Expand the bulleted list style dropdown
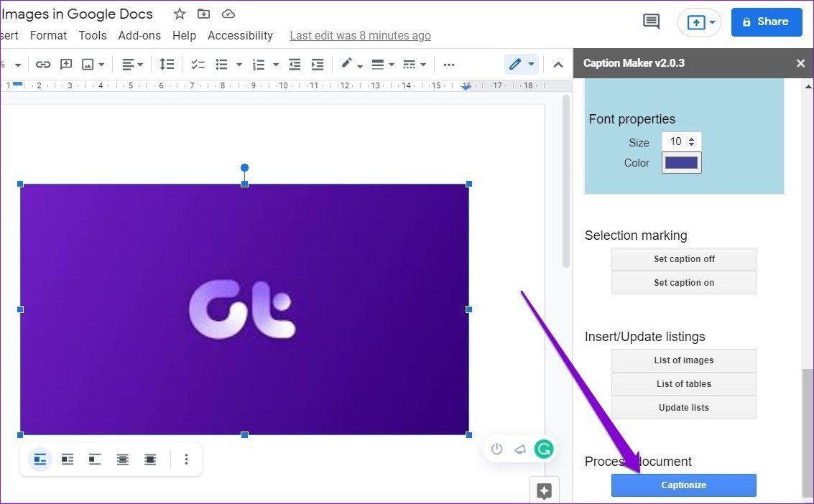 click(x=239, y=65)
